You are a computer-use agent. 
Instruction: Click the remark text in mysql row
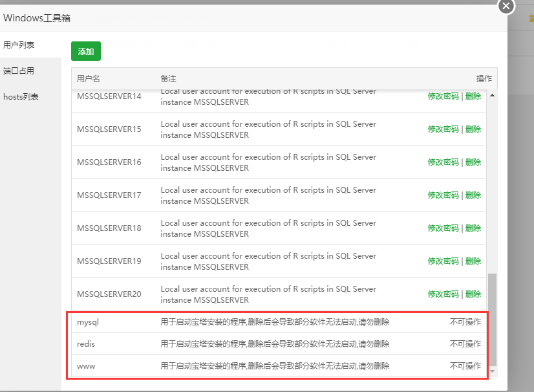coord(275,322)
